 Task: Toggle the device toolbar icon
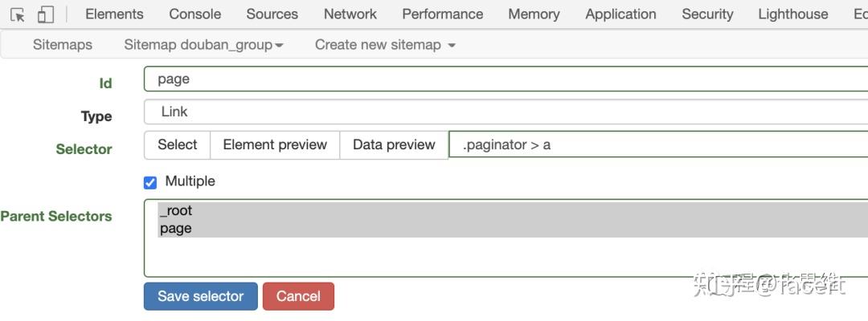point(45,15)
